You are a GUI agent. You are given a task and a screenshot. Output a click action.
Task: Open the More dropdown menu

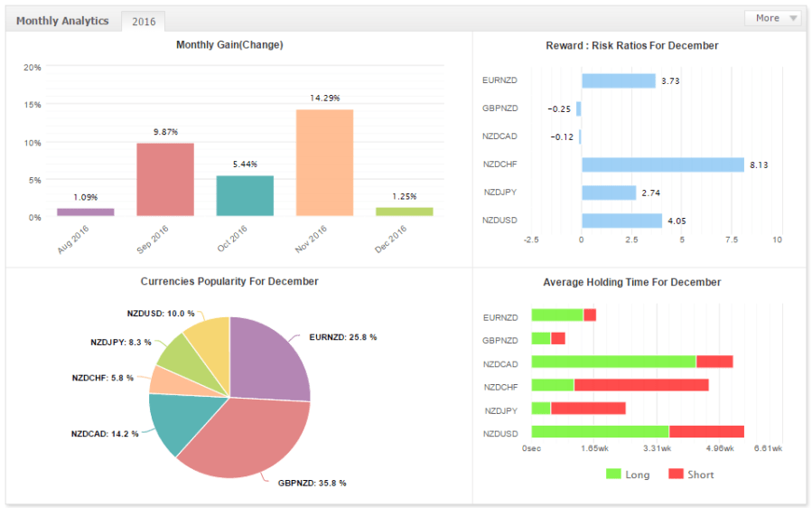[772, 18]
